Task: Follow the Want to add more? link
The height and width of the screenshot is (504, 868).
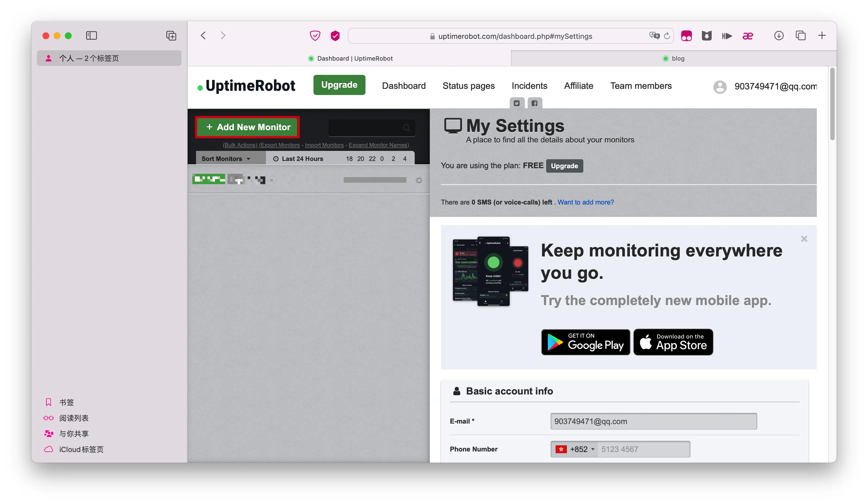Action: 586,202
